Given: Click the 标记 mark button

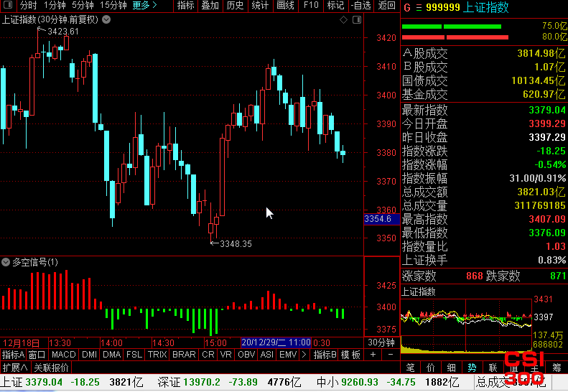Looking at the screenshot, I should 335,5.
